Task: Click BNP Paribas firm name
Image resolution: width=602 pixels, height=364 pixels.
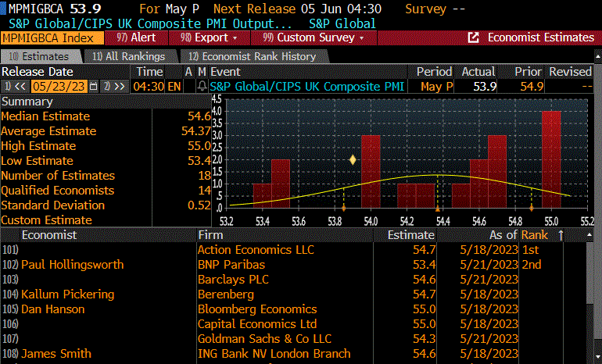Action: coord(231,265)
